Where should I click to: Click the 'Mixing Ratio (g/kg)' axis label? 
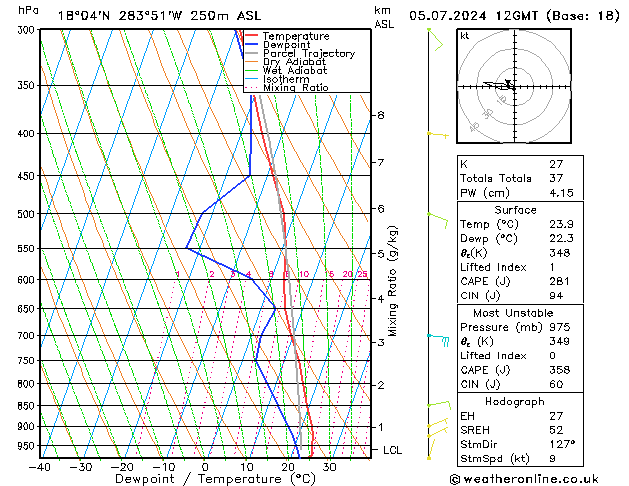[392, 281]
